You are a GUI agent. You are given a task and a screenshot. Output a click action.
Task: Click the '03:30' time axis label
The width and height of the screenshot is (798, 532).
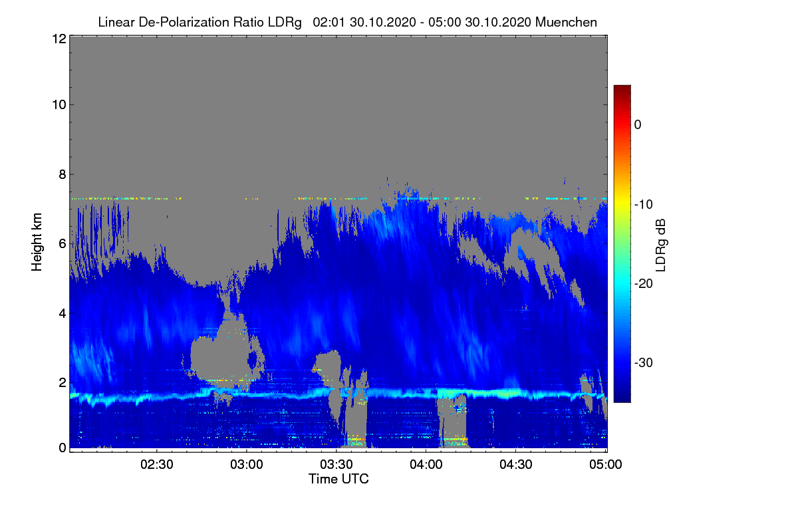336,464
